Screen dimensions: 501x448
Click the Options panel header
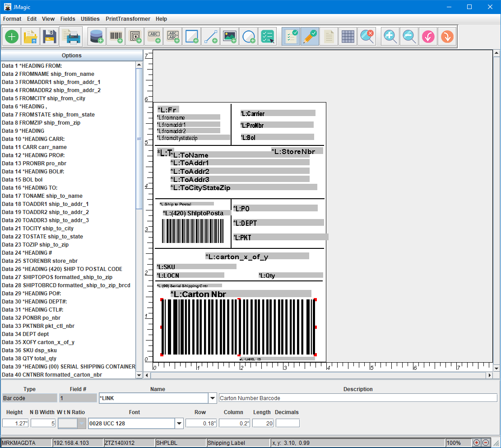click(x=72, y=55)
